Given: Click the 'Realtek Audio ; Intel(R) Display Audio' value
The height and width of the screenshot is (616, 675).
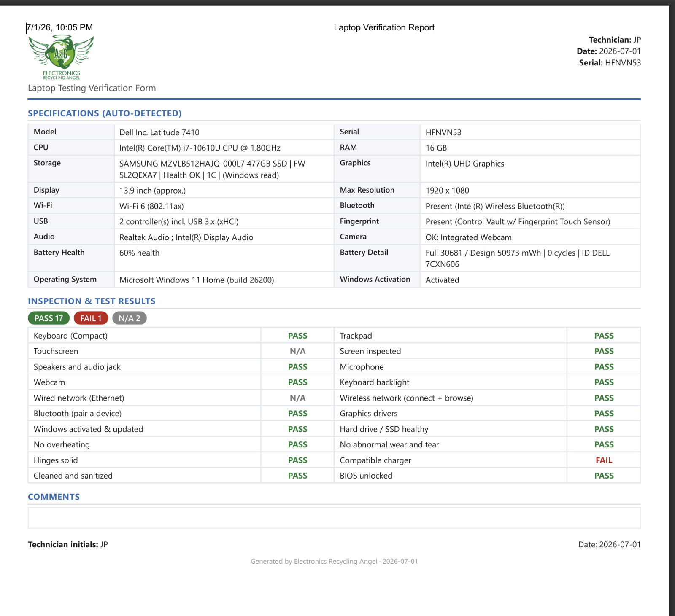Looking at the screenshot, I should (x=186, y=237).
